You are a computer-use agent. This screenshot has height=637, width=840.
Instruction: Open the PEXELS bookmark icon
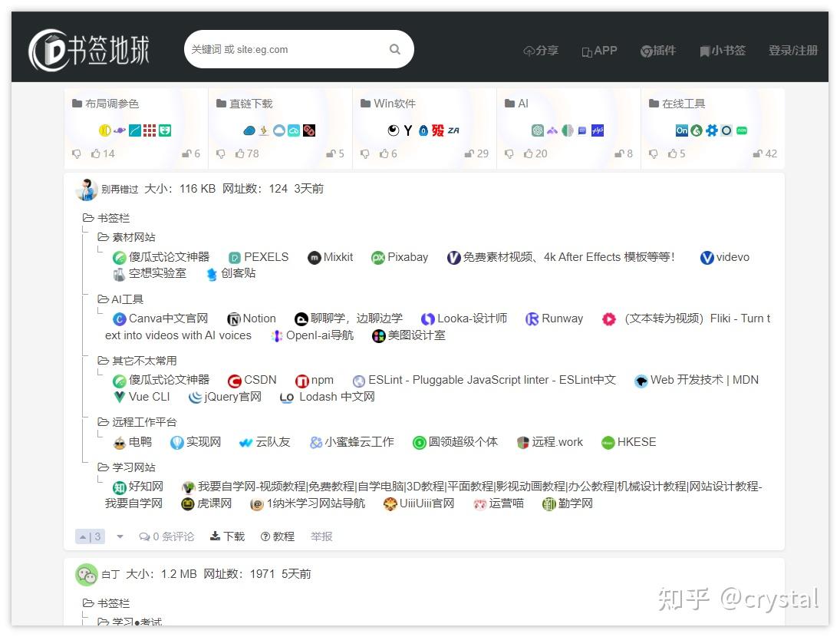coord(234,258)
